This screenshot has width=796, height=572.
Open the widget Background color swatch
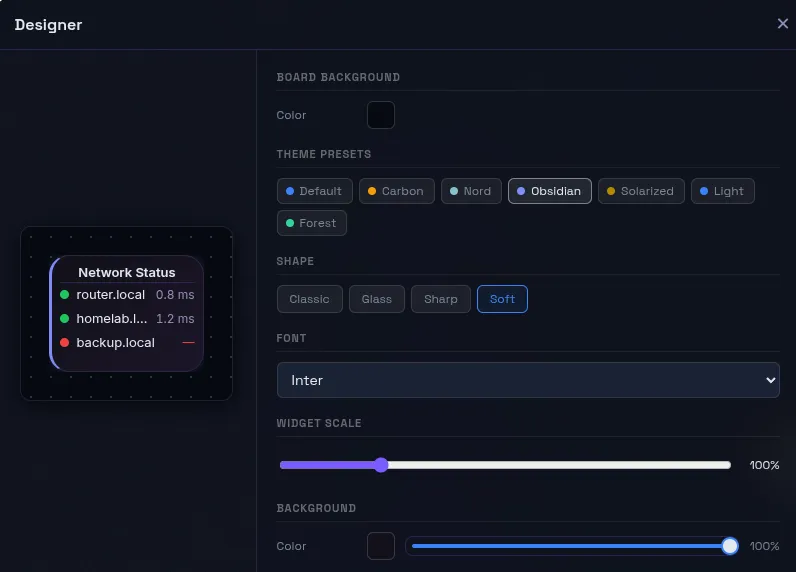(381, 546)
